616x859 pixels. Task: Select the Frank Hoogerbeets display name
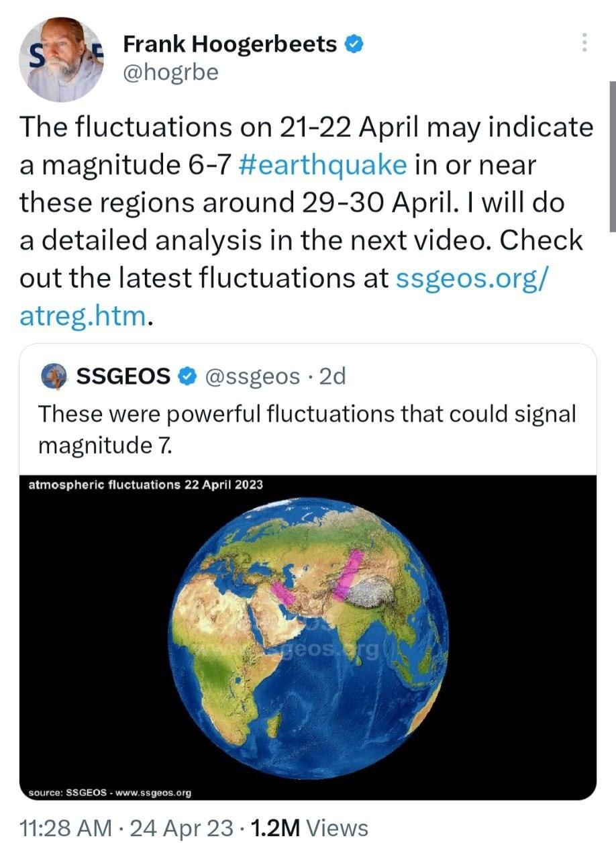230,44
